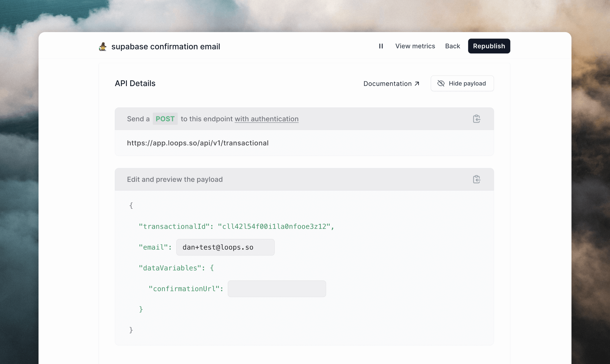The width and height of the screenshot is (610, 364).
Task: Open the Documentation link
Action: [391, 84]
